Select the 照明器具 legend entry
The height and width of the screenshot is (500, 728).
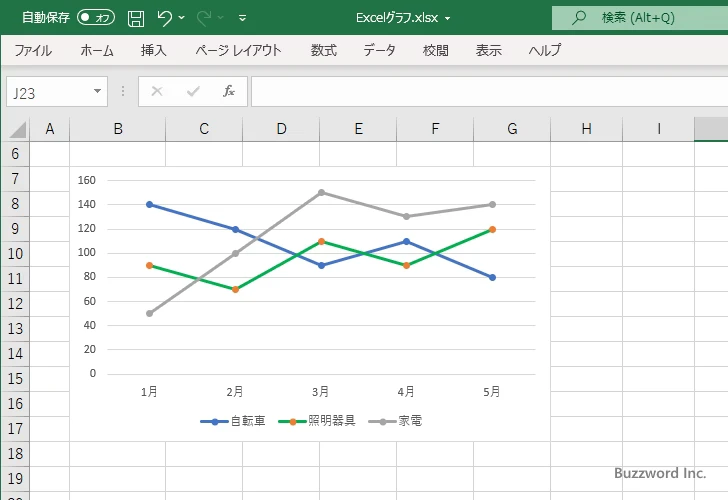[x=317, y=421]
